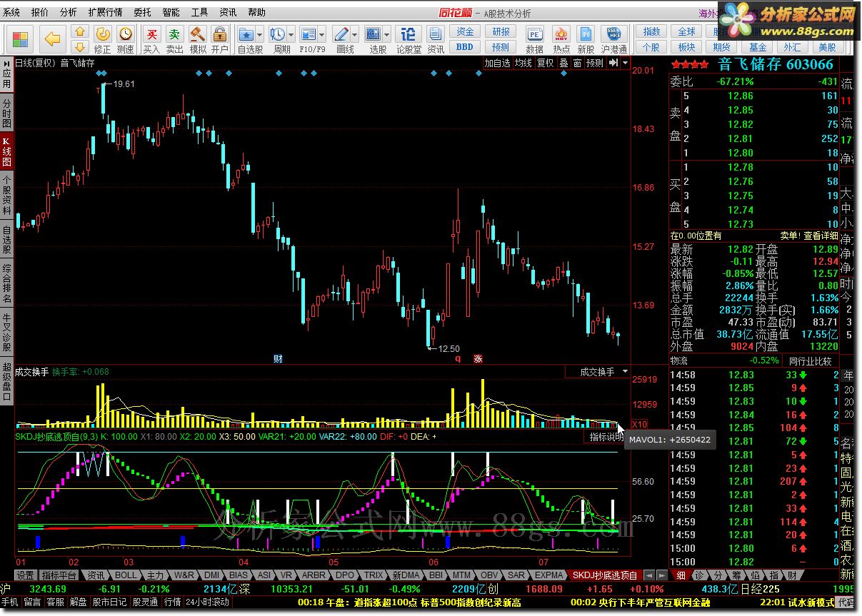Switch to the TRIX indicator tab
The width and height of the screenshot is (862, 616).
[374, 575]
